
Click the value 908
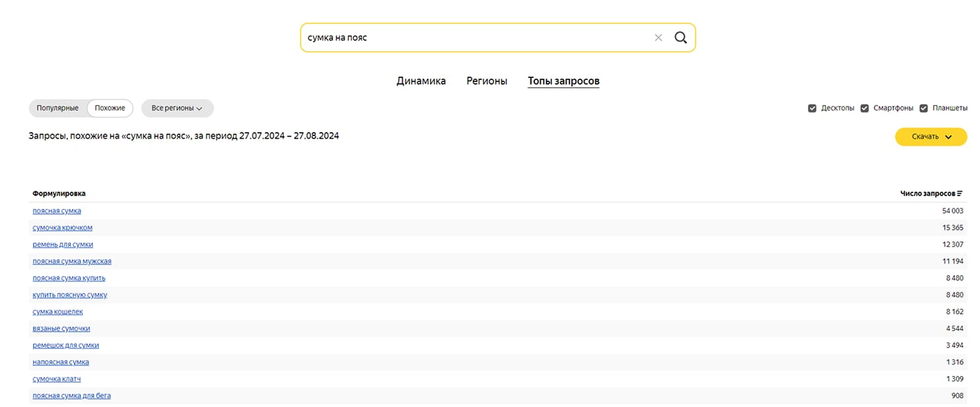(957, 396)
